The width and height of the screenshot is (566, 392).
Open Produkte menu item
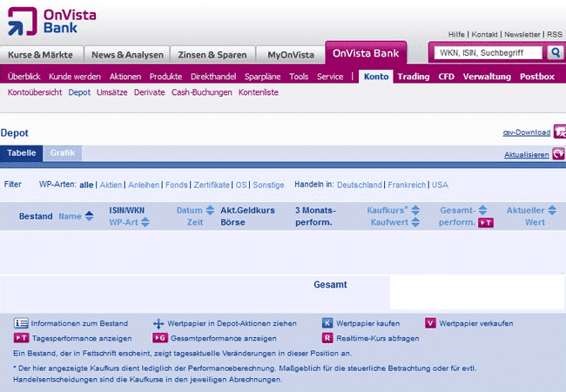coord(165,77)
